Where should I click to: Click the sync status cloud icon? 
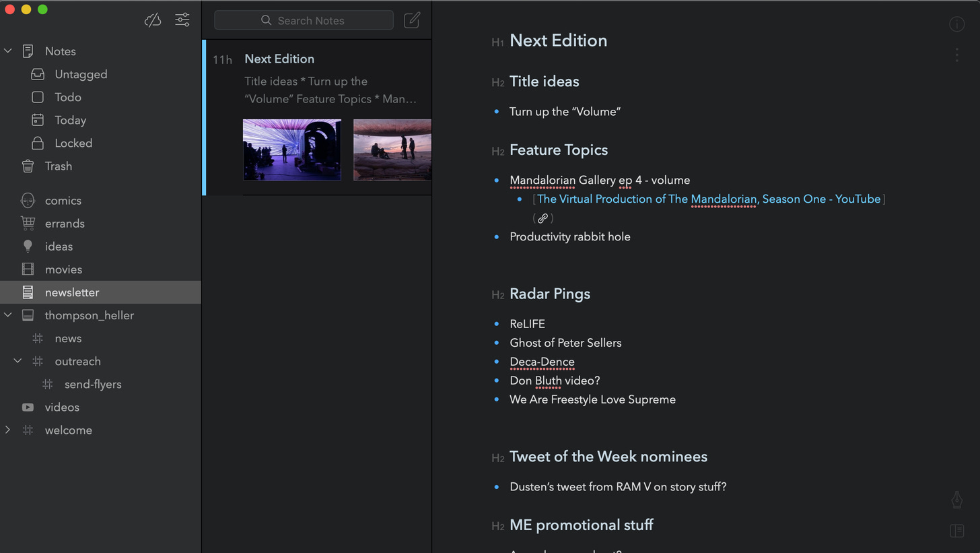(153, 20)
